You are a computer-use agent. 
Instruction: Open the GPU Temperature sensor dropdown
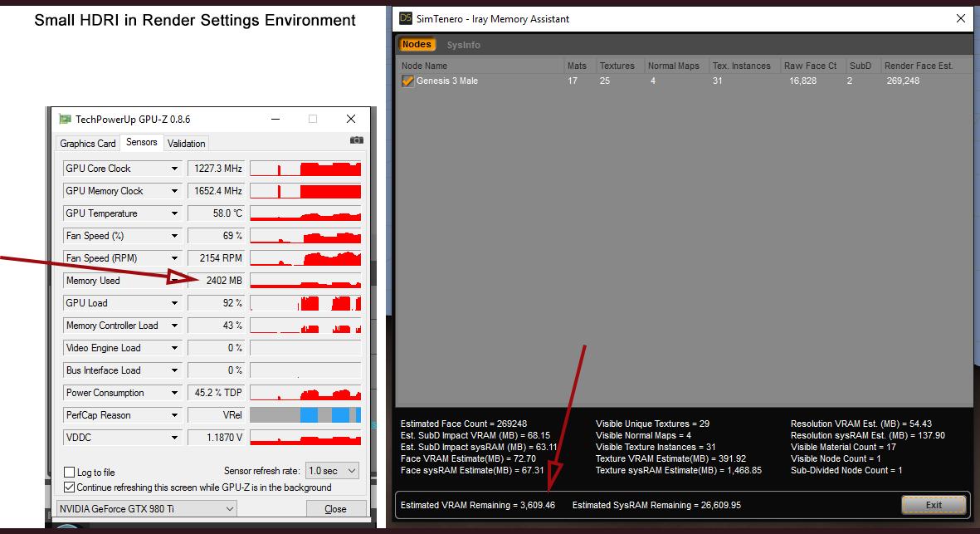coord(174,213)
